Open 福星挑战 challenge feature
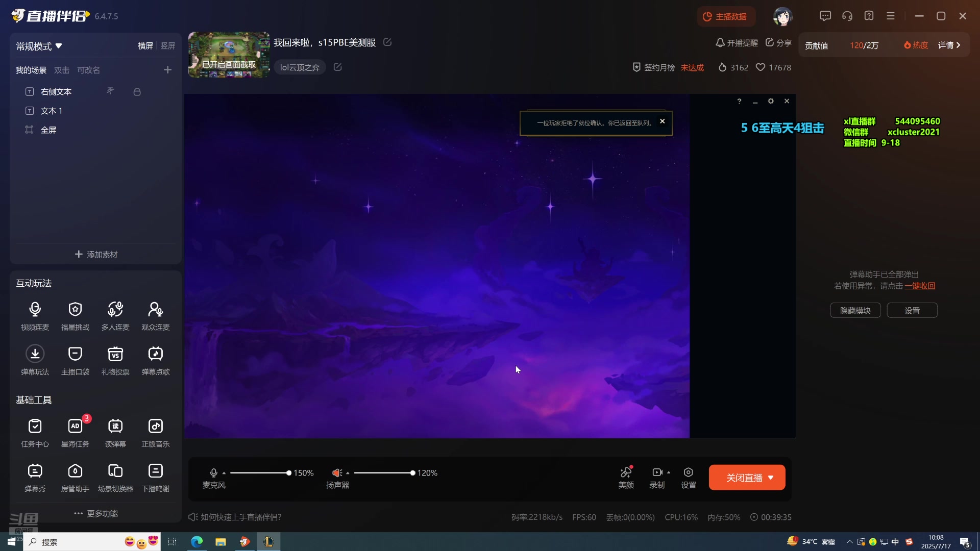 click(75, 316)
